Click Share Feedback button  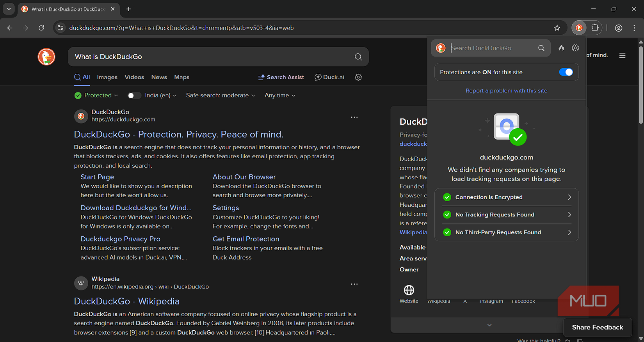[x=597, y=328]
